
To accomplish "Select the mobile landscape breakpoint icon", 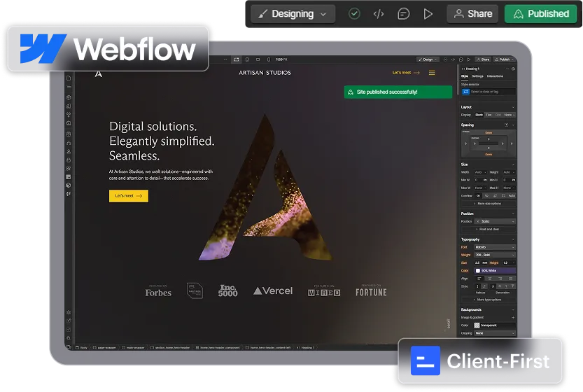I will click(258, 59).
